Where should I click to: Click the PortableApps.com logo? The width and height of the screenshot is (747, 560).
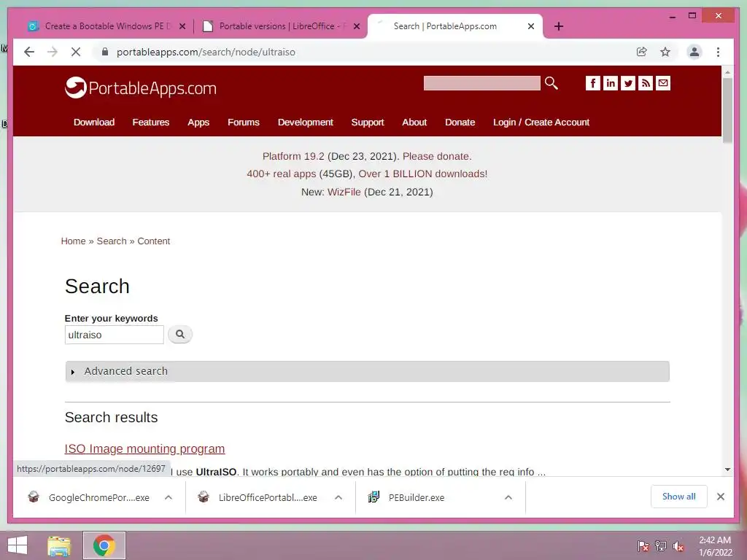coord(141,87)
